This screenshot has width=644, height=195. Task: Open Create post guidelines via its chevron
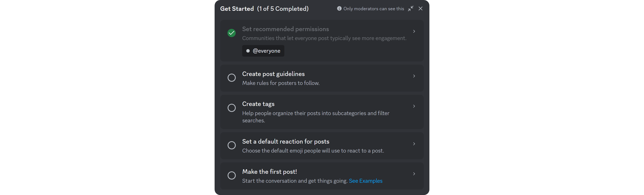(414, 76)
